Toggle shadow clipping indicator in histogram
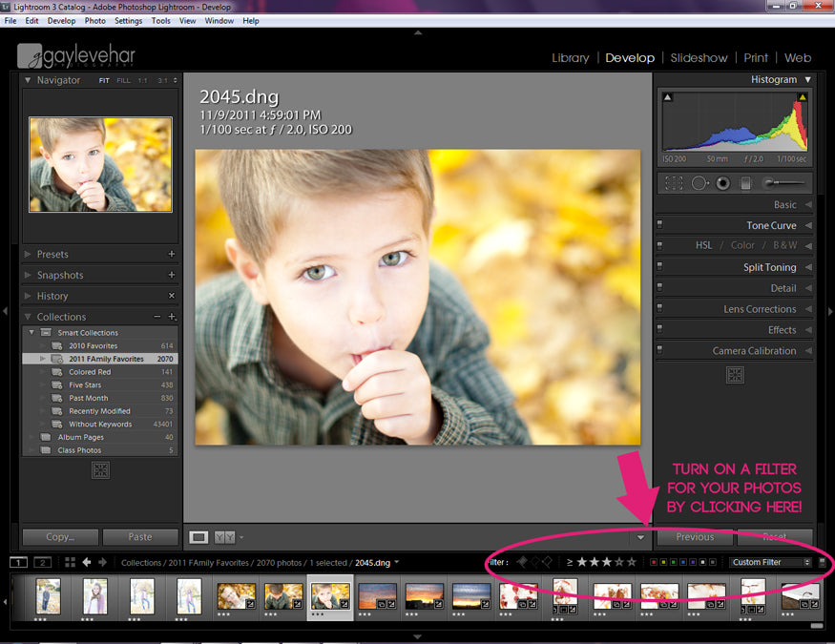 (x=667, y=97)
